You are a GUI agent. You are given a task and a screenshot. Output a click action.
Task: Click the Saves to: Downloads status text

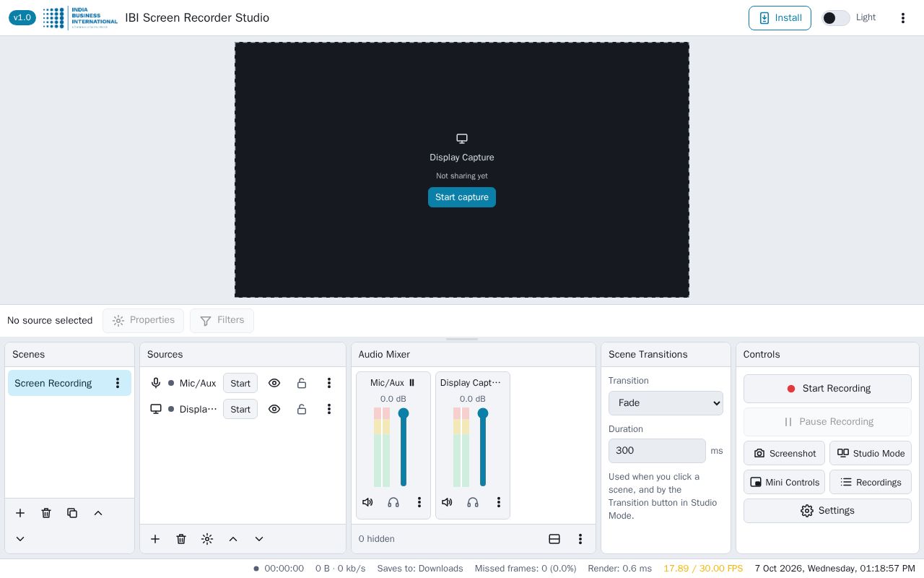(x=420, y=569)
